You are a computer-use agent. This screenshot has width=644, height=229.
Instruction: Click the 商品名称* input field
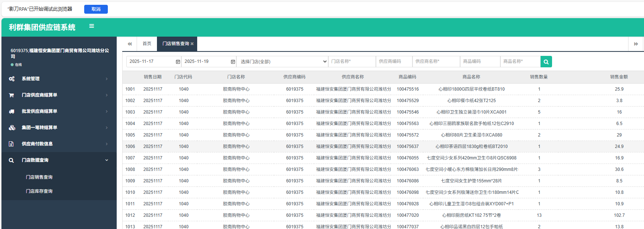tap(520, 62)
